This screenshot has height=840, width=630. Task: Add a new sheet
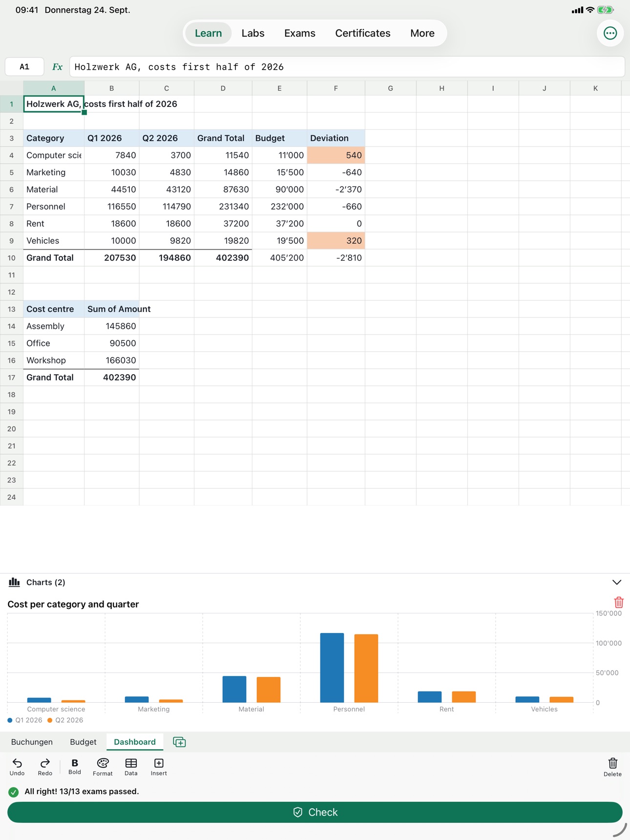pyautogui.click(x=179, y=742)
